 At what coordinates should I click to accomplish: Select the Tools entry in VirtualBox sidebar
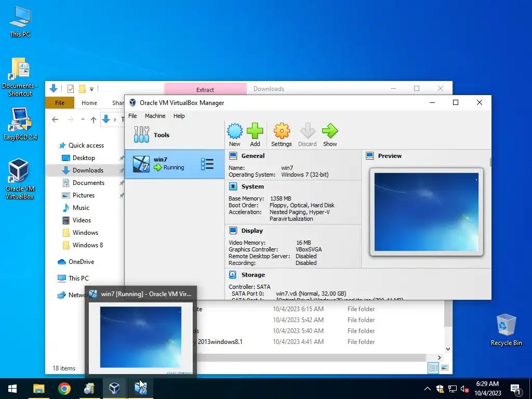175,135
